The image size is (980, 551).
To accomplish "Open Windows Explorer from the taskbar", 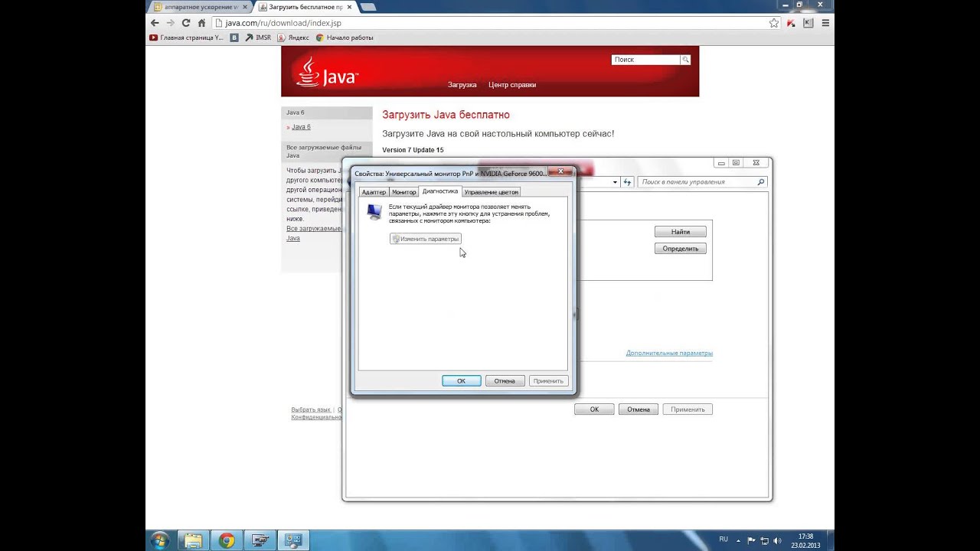I will coord(193,540).
